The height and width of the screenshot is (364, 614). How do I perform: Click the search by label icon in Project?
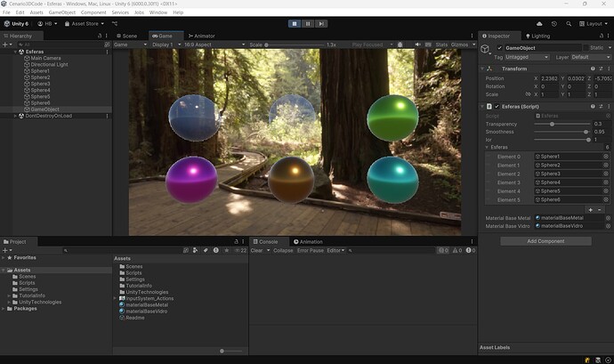point(206,250)
